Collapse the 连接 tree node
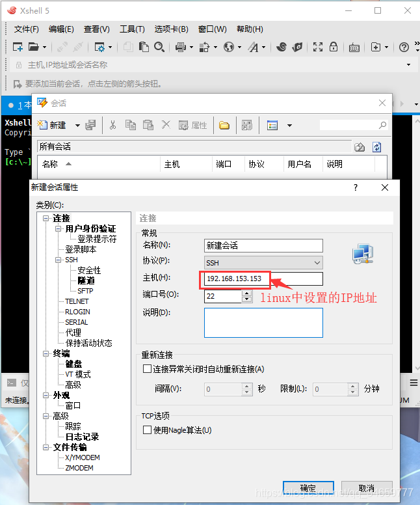 pos(46,219)
